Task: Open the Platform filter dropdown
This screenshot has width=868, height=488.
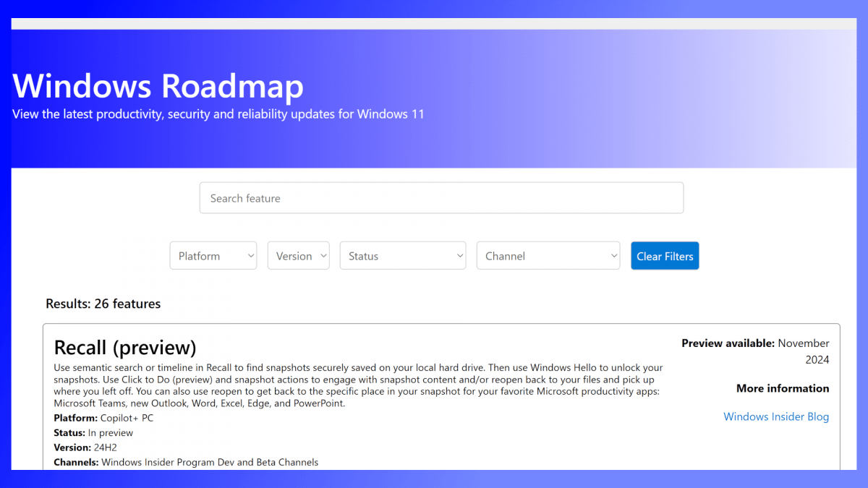Action: pyautogui.click(x=213, y=256)
